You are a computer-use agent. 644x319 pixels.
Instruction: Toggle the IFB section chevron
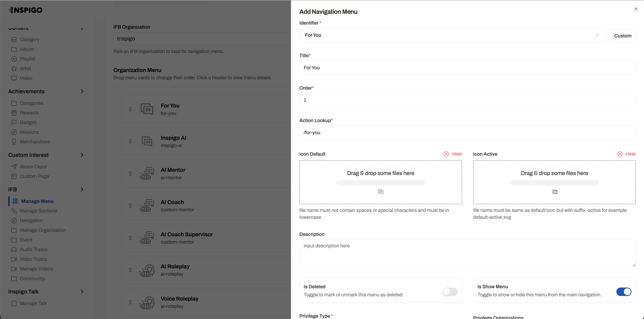pos(82,189)
